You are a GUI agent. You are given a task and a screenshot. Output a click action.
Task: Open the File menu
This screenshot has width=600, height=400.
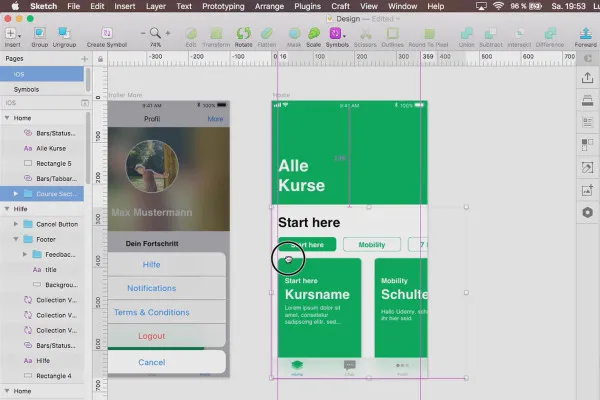pos(73,6)
